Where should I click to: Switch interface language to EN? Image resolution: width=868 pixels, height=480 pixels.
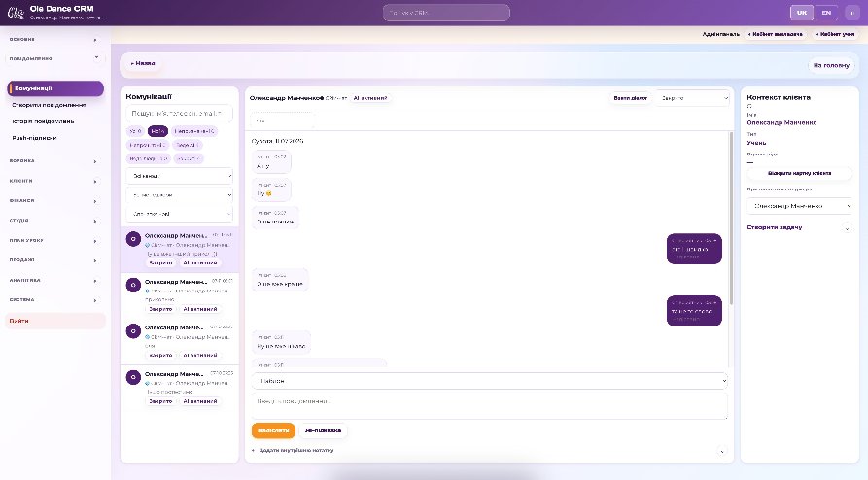[826, 13]
